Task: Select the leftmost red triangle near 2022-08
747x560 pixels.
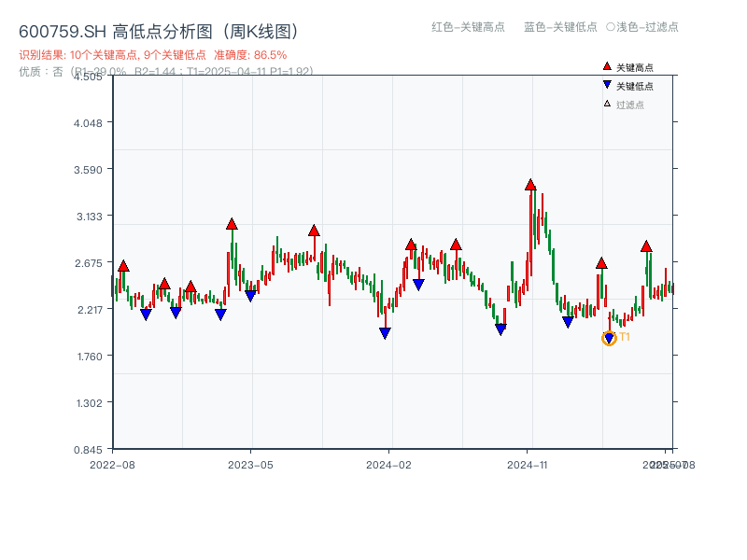Action: click(x=121, y=265)
